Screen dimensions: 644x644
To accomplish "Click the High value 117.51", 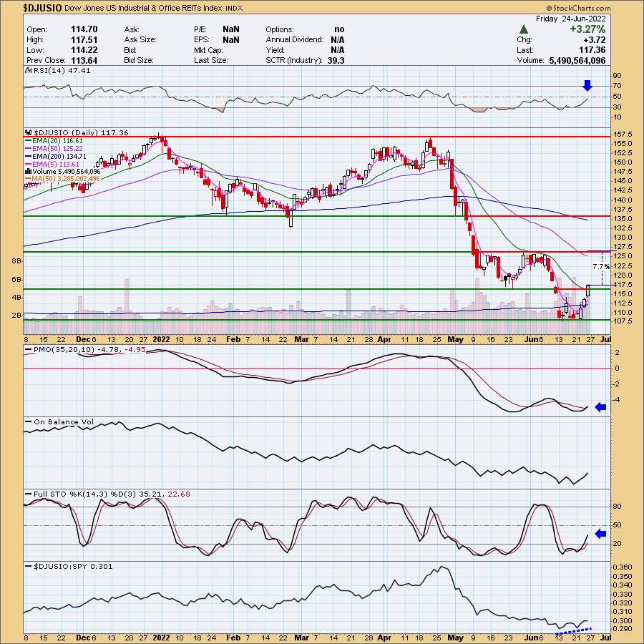I will pos(84,39).
